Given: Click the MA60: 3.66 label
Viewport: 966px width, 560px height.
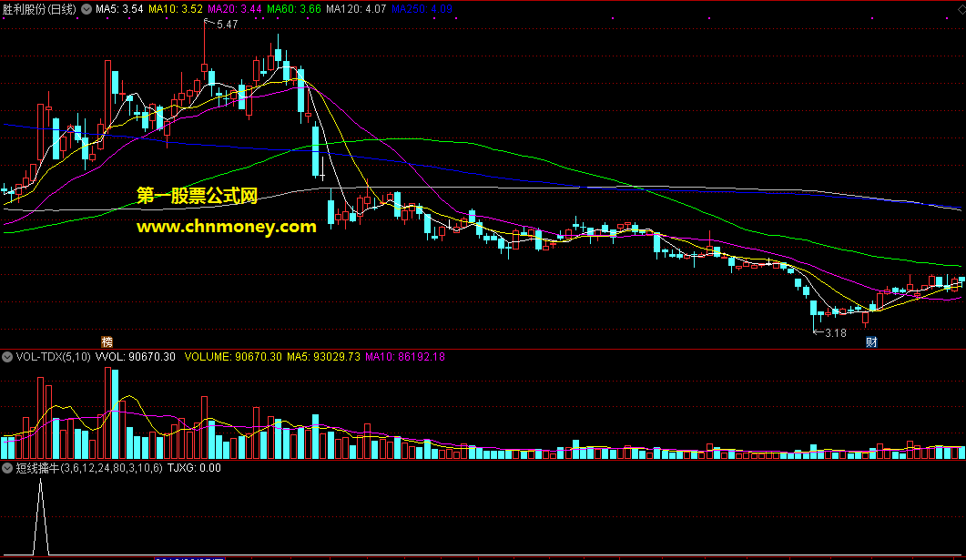Looking at the screenshot, I should tap(294, 9).
